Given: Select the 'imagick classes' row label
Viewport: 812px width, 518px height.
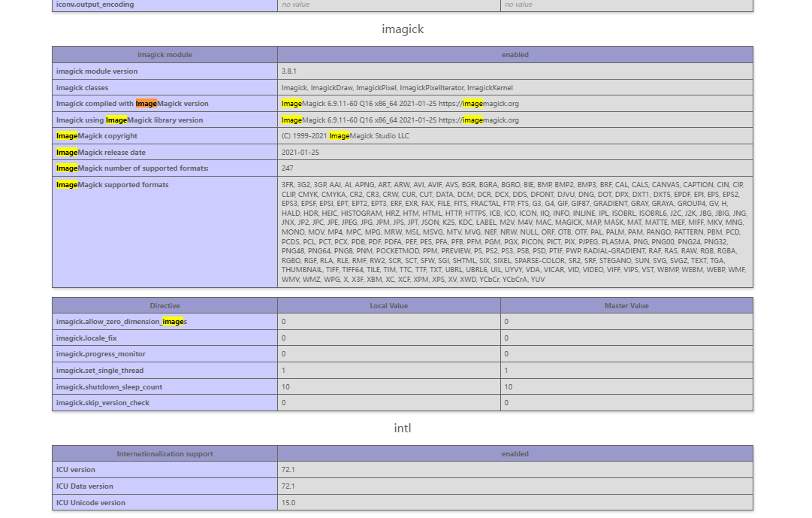Looking at the screenshot, I should [83, 88].
